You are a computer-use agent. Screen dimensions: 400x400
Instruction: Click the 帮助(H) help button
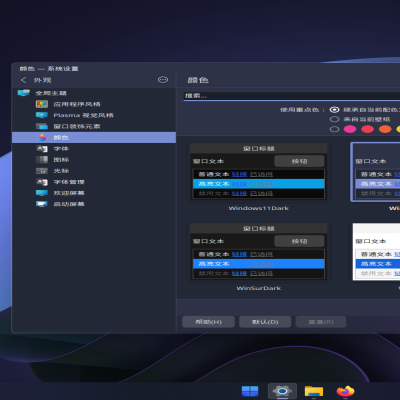208,322
